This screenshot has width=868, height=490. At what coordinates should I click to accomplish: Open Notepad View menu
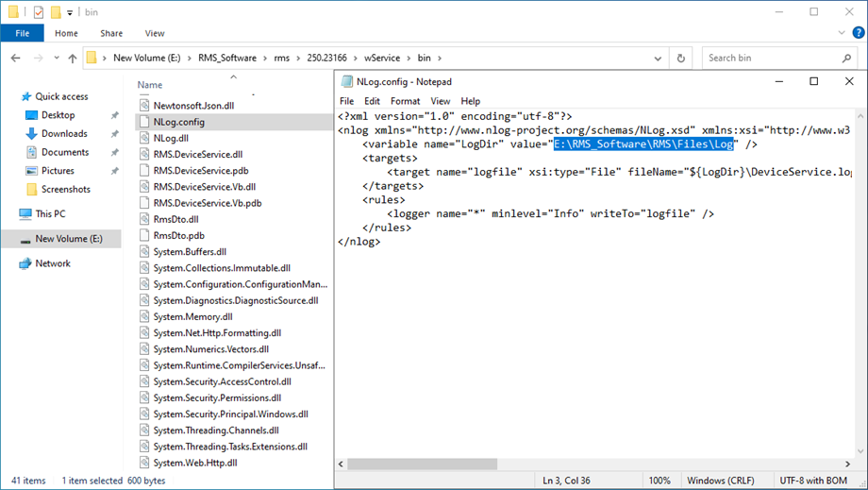click(x=440, y=101)
